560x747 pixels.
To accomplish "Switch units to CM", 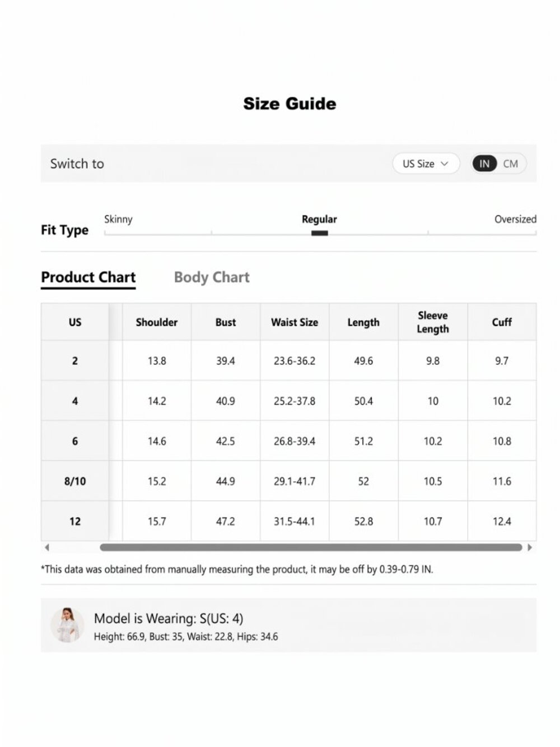I will coord(510,164).
